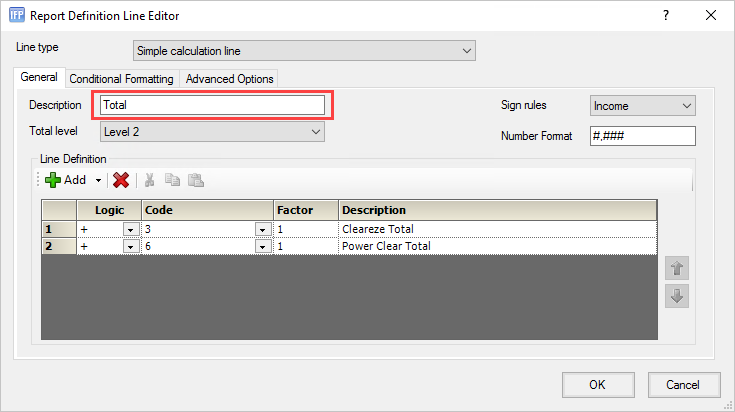Viewport: 735px width, 412px height.
Task: Click the Cleareze Total description cell
Action: [x=497, y=229]
